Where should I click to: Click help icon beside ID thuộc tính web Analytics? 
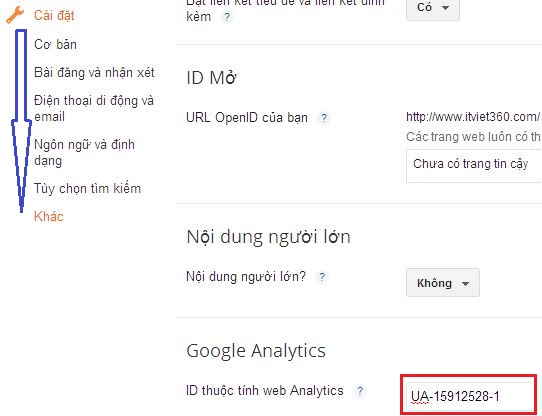click(x=360, y=391)
